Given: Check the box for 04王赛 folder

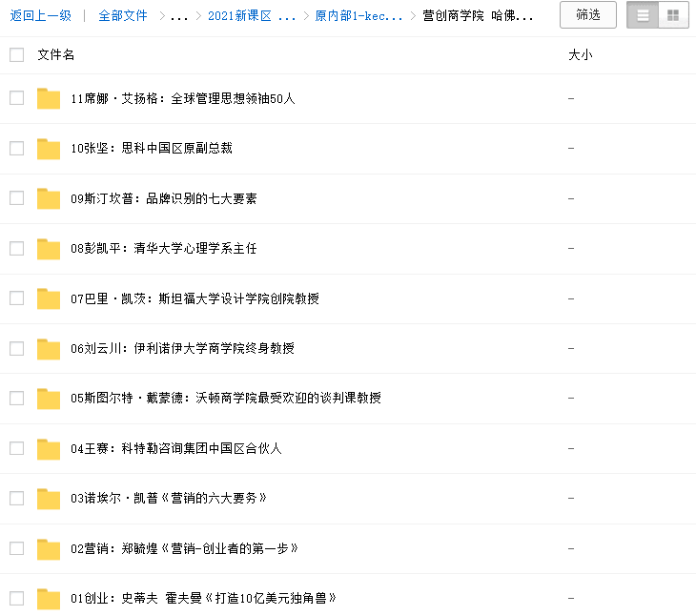Looking at the screenshot, I should pos(17,448).
